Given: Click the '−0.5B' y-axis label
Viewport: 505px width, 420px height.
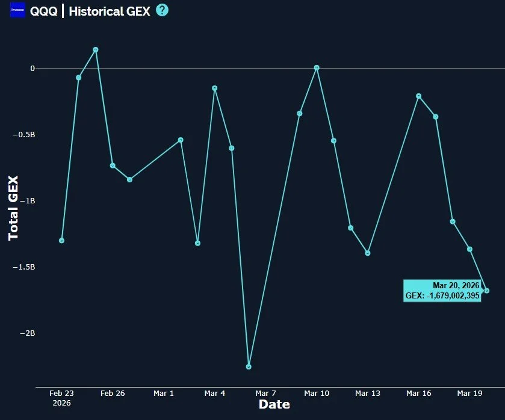Looking at the screenshot, I should click(24, 135).
